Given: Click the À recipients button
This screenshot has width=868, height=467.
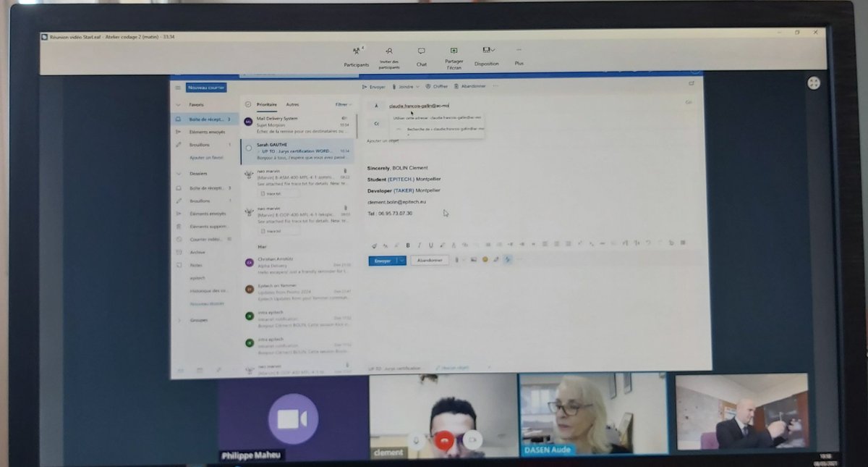Looking at the screenshot, I should (376, 106).
